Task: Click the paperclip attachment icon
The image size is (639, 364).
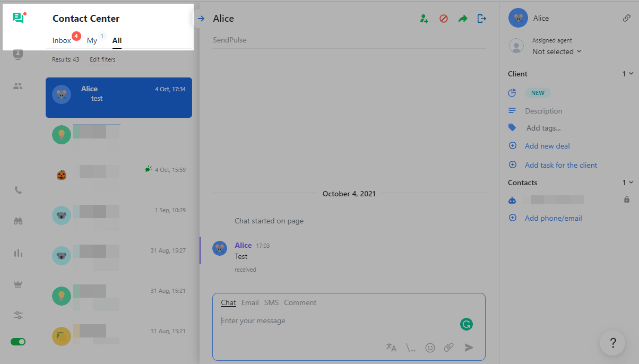Action: pyautogui.click(x=449, y=348)
